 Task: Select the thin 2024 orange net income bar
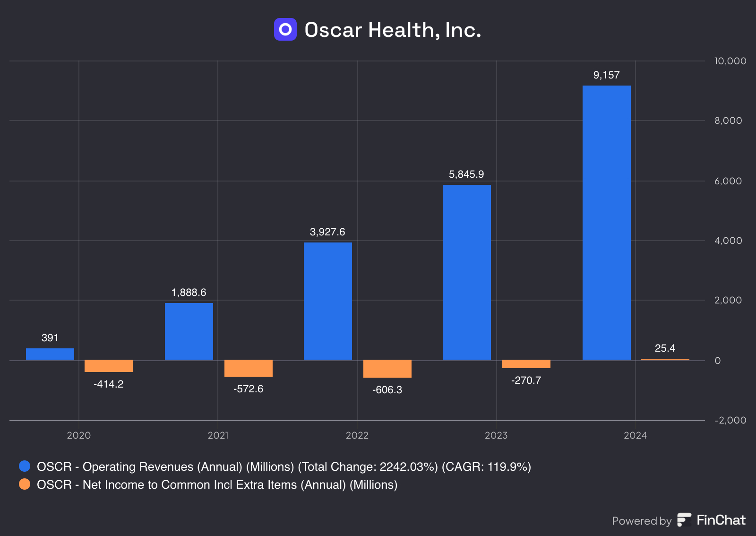click(665, 359)
